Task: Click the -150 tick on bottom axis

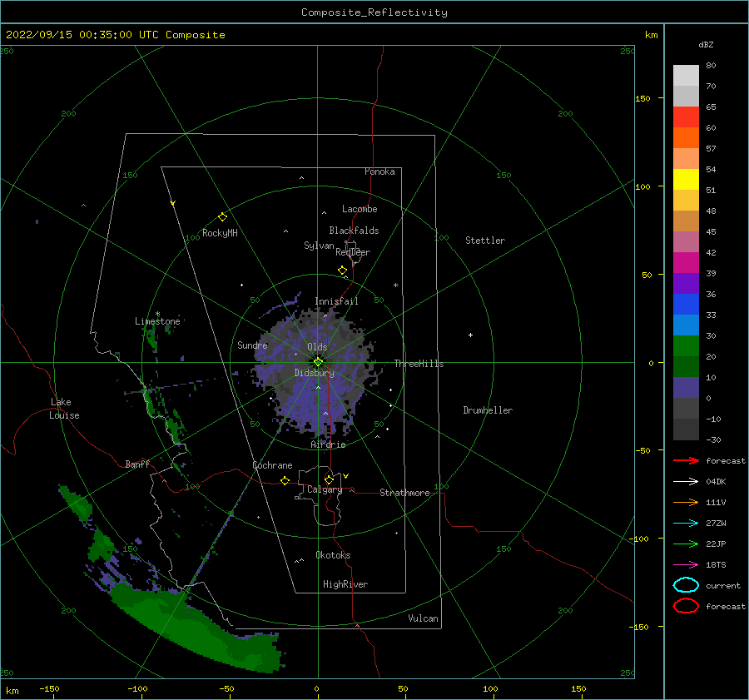Action: [x=49, y=688]
